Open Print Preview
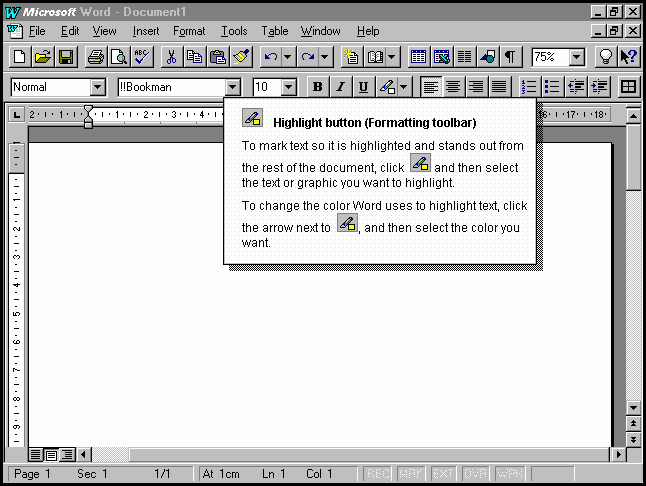646x486 pixels. (119, 56)
